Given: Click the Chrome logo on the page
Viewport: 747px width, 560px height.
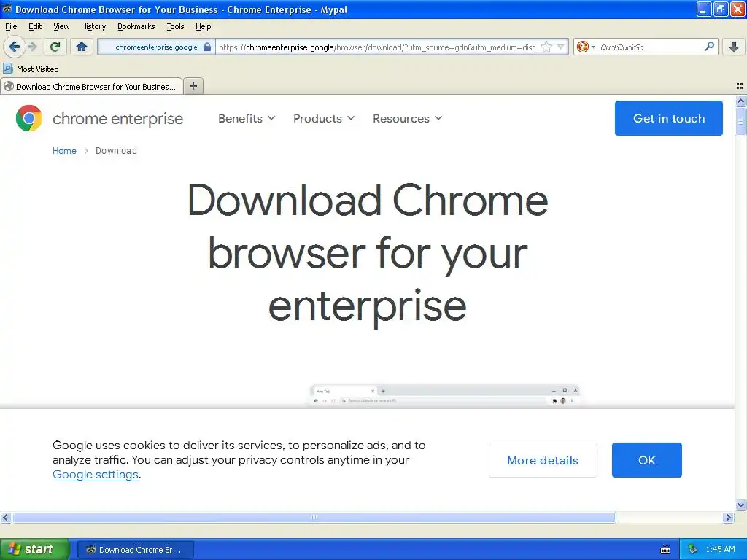Looking at the screenshot, I should click(x=29, y=118).
